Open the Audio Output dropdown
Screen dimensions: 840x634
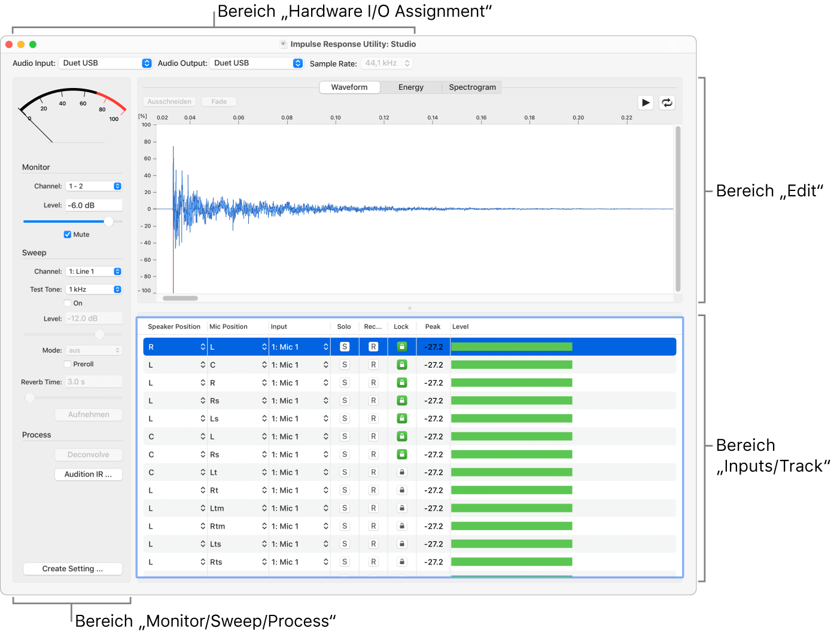[257, 63]
